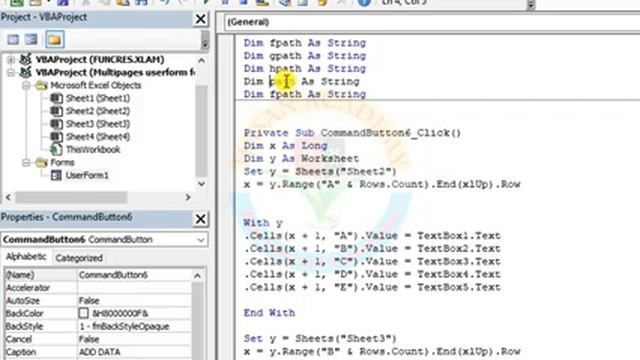
Task: Click the Sheet3 worksheet icon
Action: click(x=56, y=124)
